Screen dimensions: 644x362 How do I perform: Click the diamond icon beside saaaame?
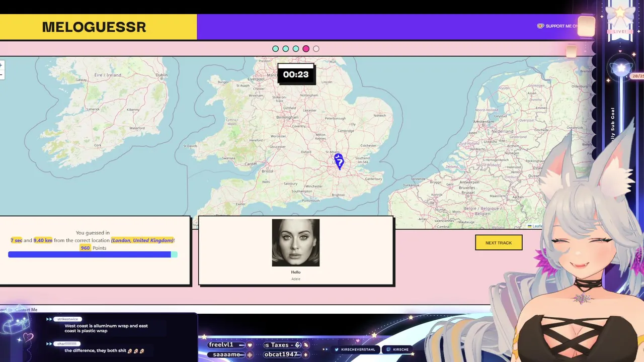250,354
